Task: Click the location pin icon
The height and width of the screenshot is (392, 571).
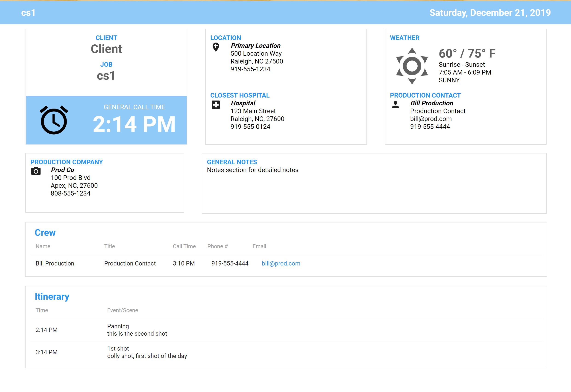Action: [x=216, y=47]
